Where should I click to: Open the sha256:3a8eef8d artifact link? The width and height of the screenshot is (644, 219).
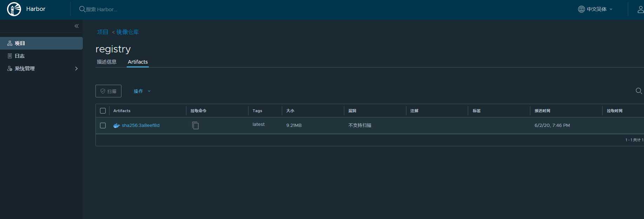[141, 125]
